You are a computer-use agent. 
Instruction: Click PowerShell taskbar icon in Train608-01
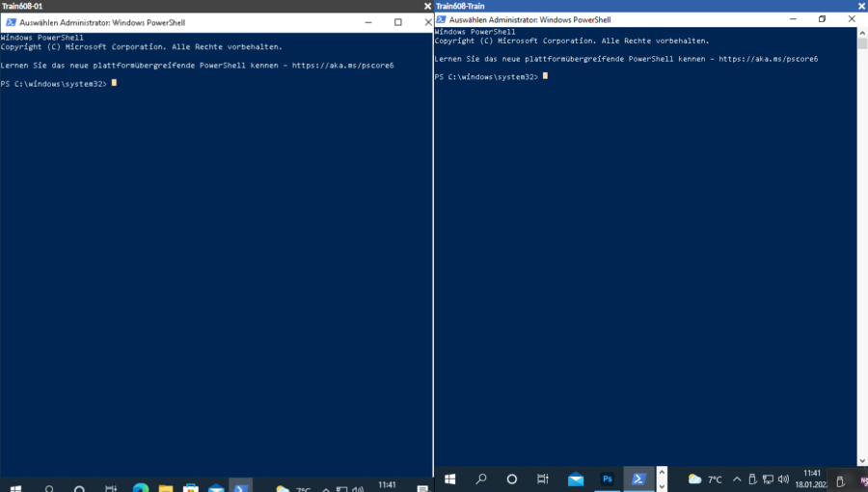[x=241, y=486]
